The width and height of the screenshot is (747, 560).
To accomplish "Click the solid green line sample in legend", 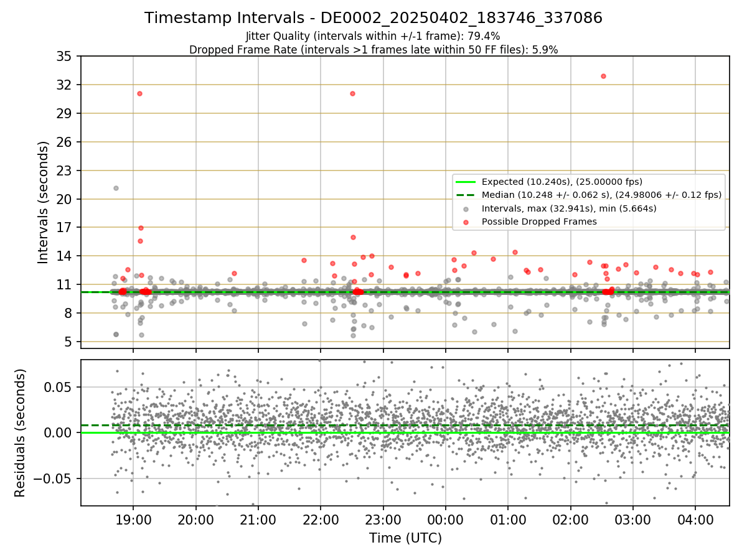I will tap(466, 182).
